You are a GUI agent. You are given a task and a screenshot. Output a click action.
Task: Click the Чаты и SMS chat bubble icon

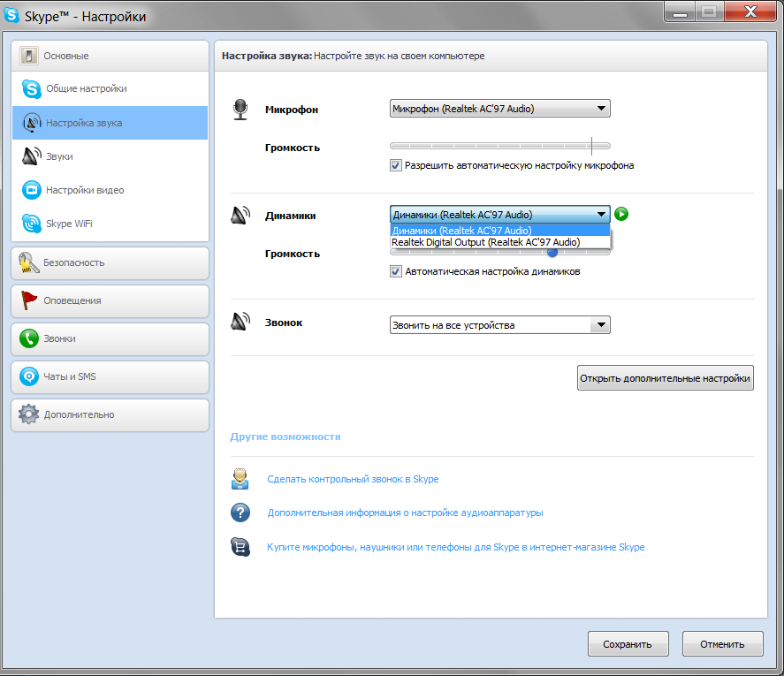pos(29,376)
